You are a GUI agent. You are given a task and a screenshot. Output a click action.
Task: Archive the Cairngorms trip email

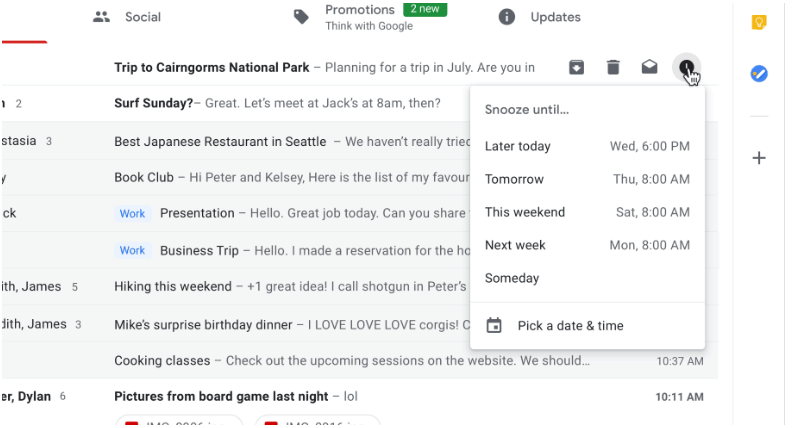[576, 67]
